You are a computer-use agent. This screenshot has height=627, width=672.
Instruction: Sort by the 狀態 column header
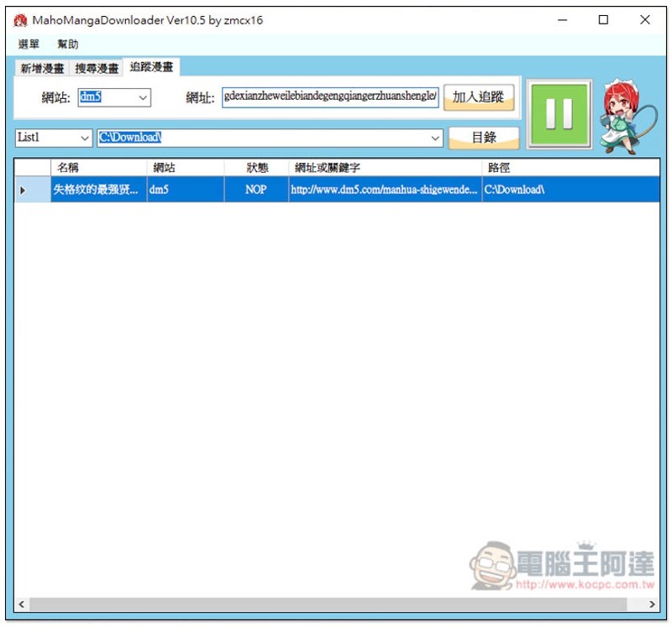click(x=256, y=168)
